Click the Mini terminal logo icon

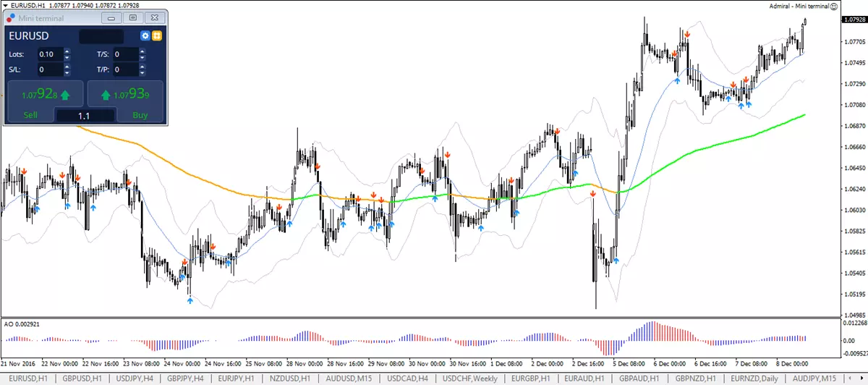pos(10,17)
